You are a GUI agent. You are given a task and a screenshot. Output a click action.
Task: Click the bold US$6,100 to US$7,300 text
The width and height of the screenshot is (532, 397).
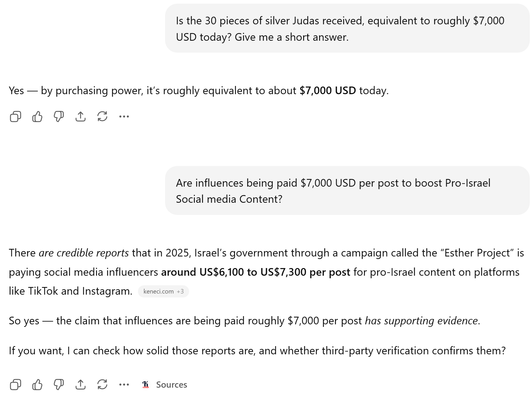(x=255, y=272)
